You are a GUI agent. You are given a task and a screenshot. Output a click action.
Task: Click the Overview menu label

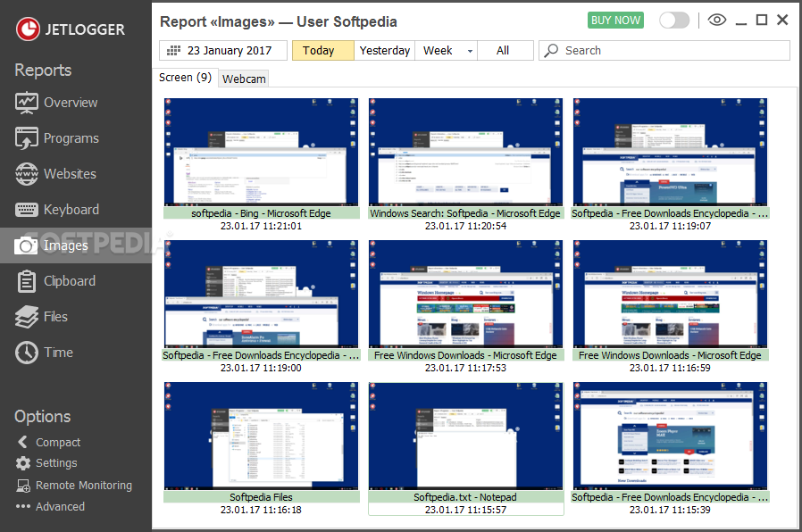pos(71,103)
